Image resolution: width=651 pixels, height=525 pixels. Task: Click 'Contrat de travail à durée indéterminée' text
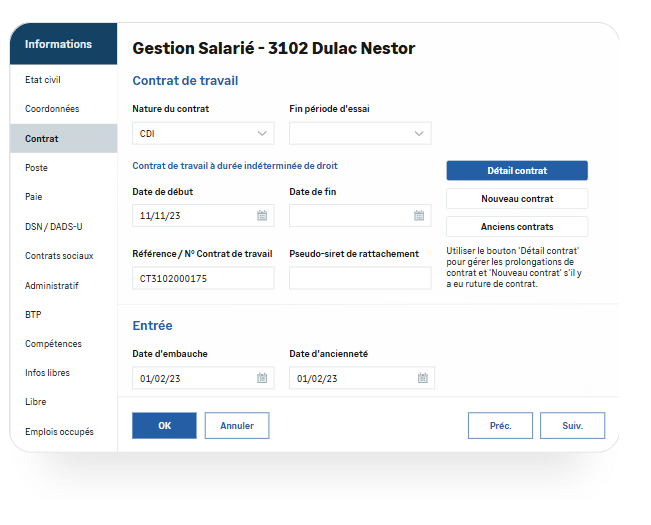click(235, 166)
